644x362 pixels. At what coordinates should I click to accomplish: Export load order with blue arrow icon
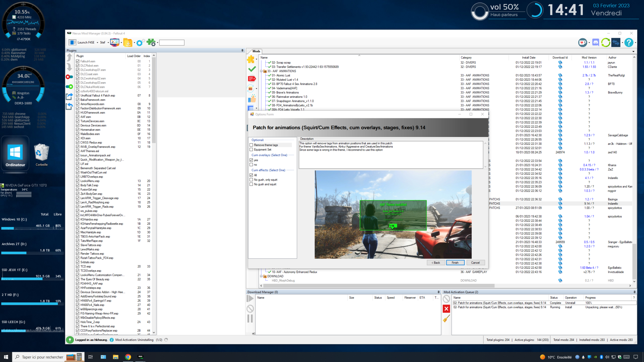pyautogui.click(x=69, y=97)
